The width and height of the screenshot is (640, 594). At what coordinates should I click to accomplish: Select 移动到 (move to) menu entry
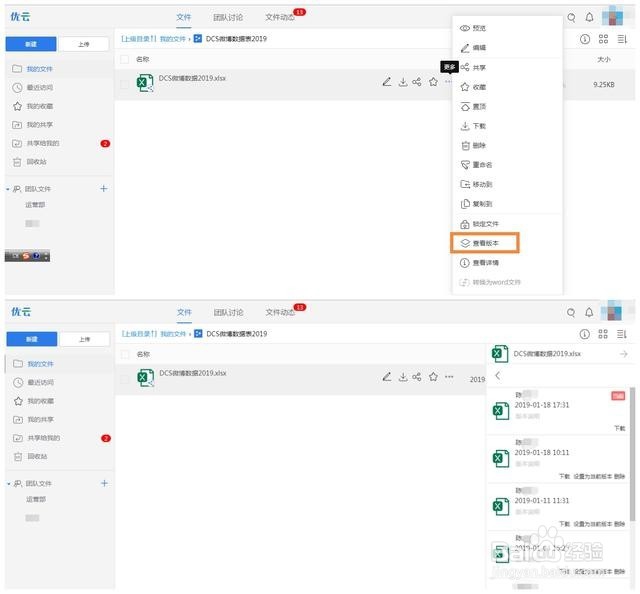pos(476,185)
